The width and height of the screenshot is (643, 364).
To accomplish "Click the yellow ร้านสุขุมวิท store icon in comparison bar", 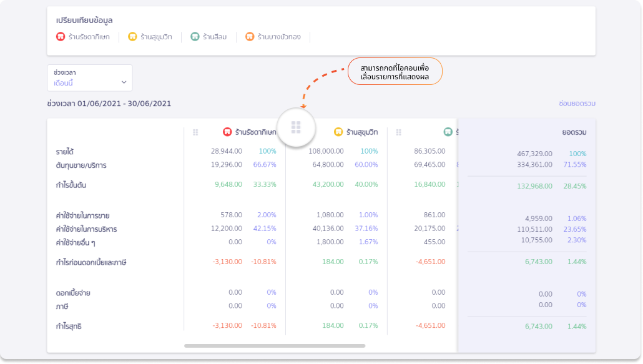I will tap(132, 37).
